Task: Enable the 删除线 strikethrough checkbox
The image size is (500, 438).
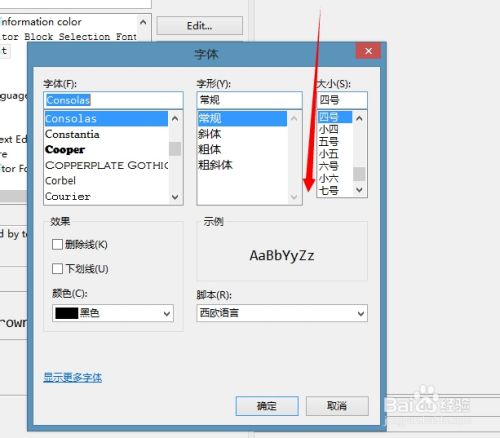Action: coord(57,244)
